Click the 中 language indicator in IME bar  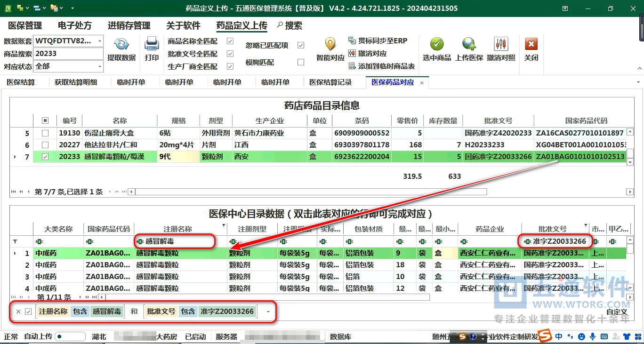[x=559, y=336]
